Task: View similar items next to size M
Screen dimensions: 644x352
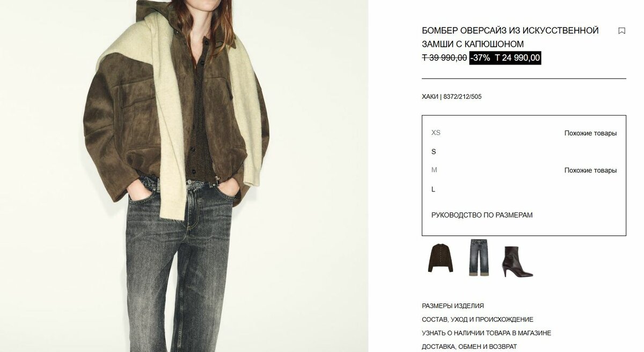Action: tap(590, 170)
